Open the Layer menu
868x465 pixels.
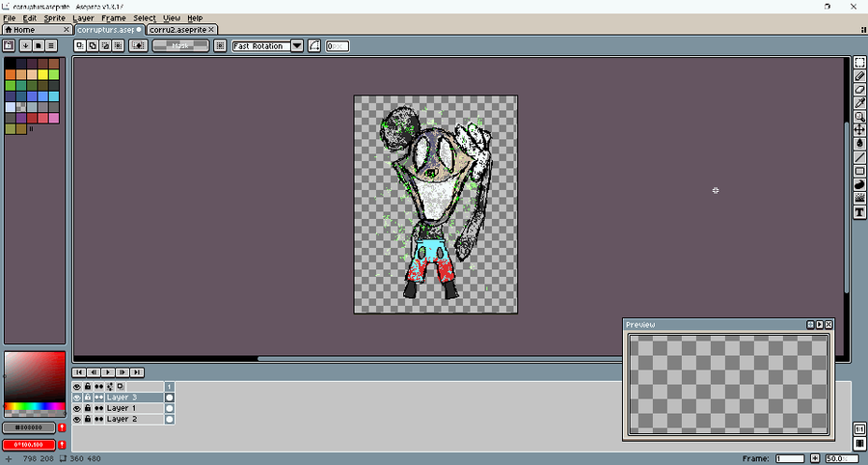(x=83, y=18)
